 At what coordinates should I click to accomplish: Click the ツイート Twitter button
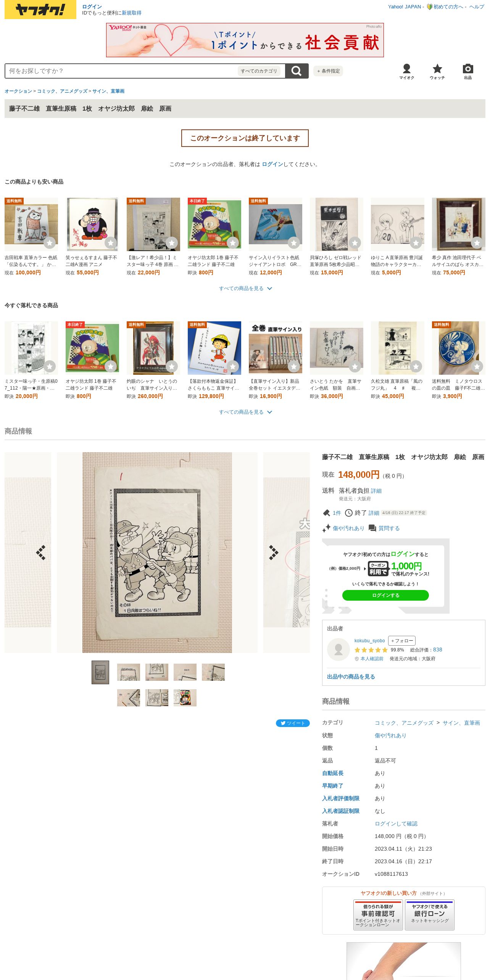[x=293, y=723]
